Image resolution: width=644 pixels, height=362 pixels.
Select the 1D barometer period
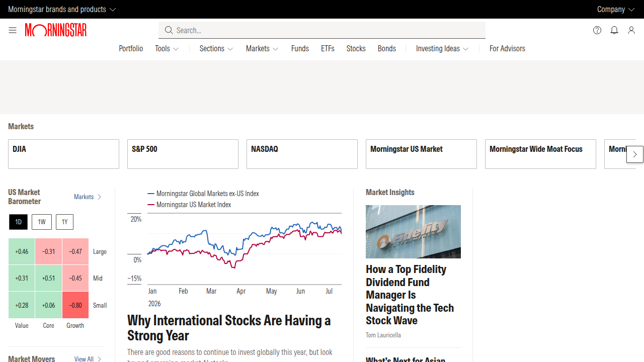18,222
